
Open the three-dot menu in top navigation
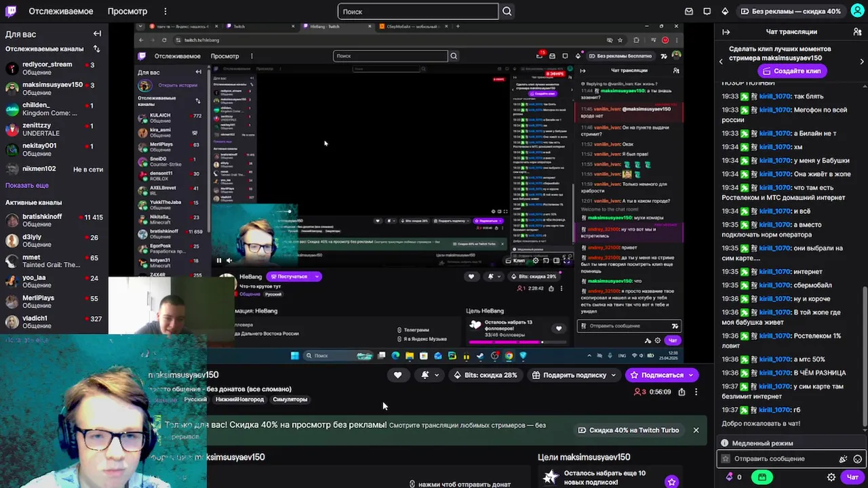pos(165,12)
